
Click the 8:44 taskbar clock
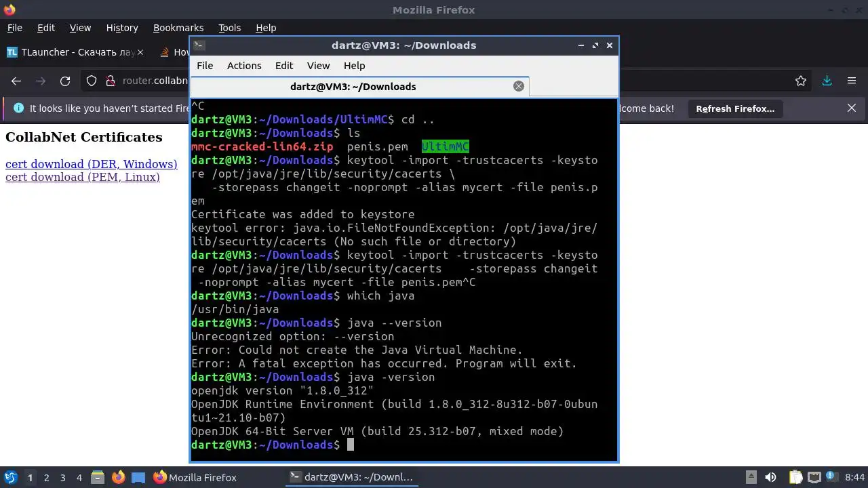click(x=854, y=477)
